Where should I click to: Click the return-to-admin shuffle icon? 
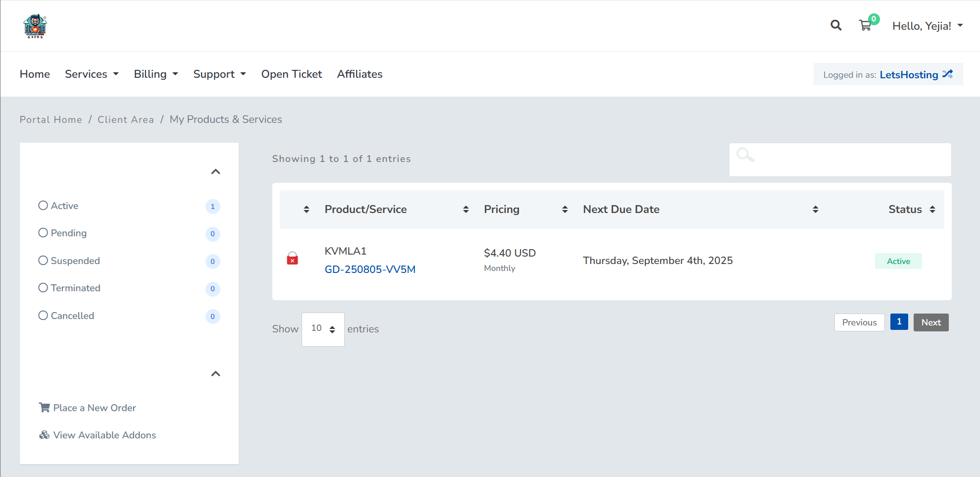[947, 74]
